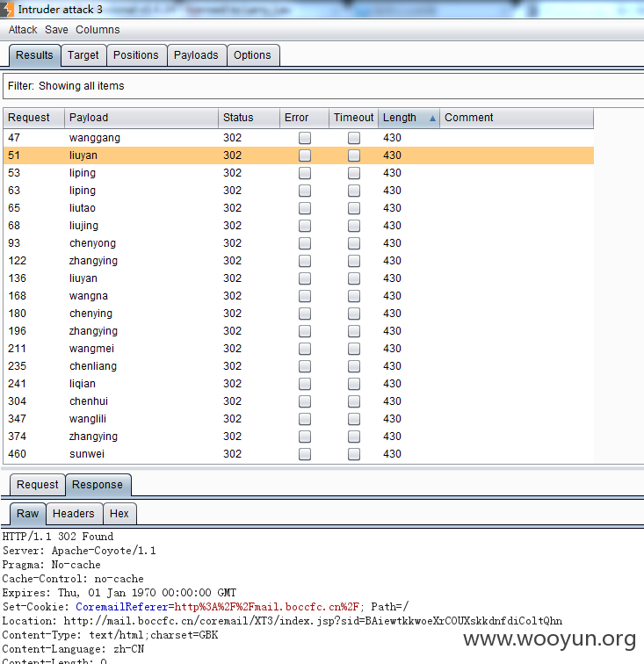Toggle Error checkbox for request 47 wanggang
This screenshot has height=664, width=644.
[x=305, y=138]
